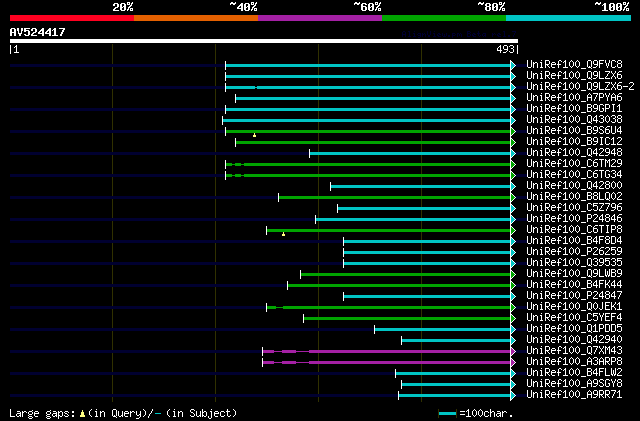Click the ~60% legend label
This screenshot has height=421, width=640.
[x=367, y=7]
